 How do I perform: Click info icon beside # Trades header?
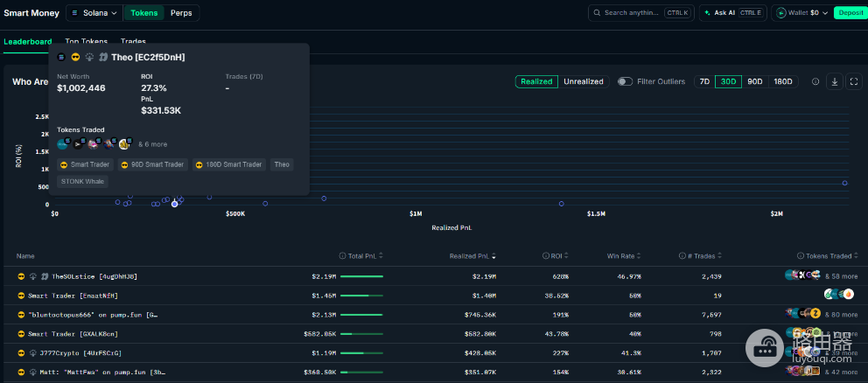tap(682, 256)
